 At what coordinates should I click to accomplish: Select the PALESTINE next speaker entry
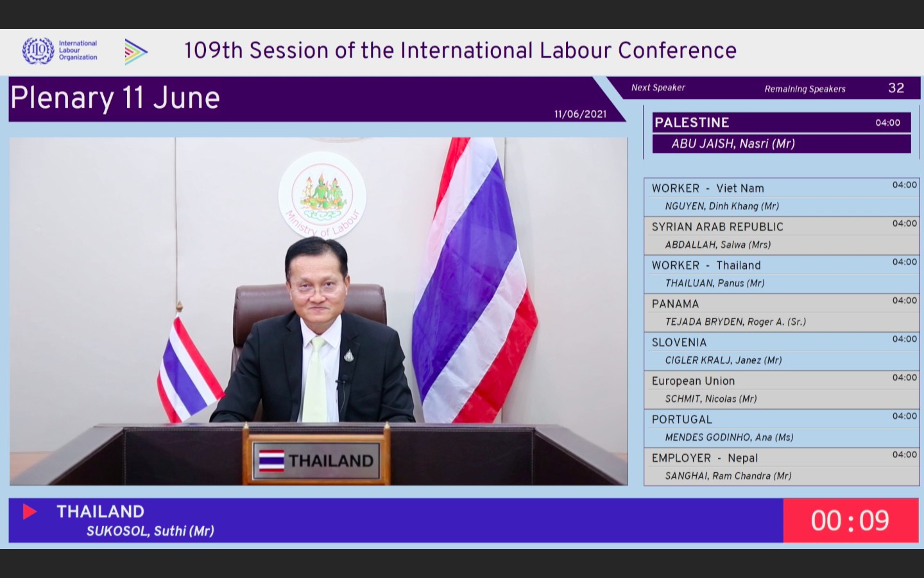tap(781, 133)
